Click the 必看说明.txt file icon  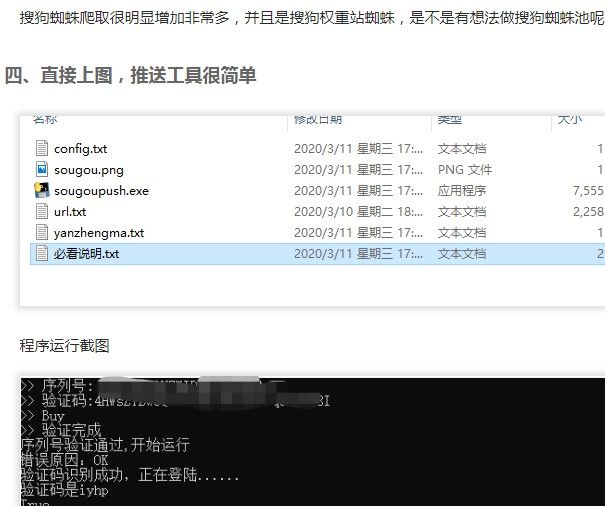click(x=42, y=253)
